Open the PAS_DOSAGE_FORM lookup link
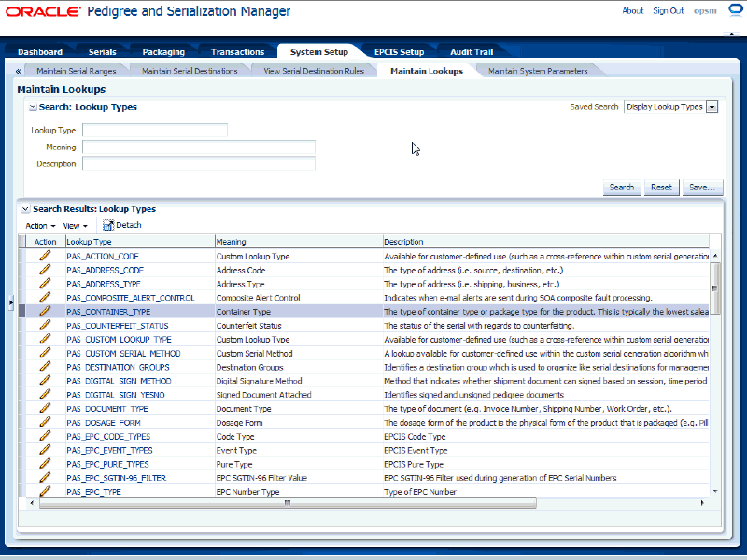Image resolution: width=747 pixels, height=560 pixels. pos(104,423)
